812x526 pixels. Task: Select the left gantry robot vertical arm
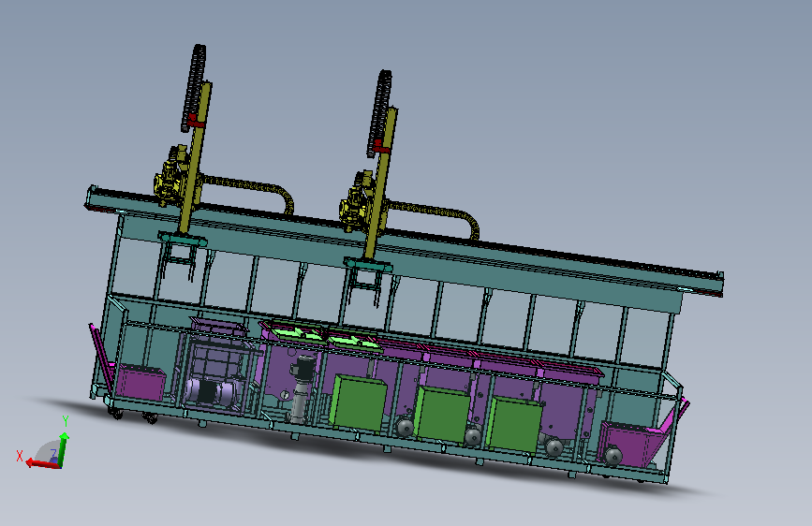[195, 159]
